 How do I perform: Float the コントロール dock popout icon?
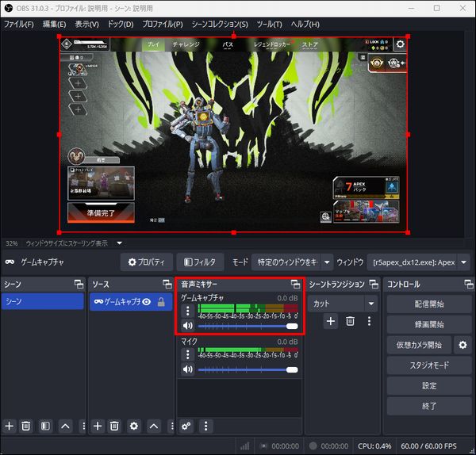tap(469, 285)
